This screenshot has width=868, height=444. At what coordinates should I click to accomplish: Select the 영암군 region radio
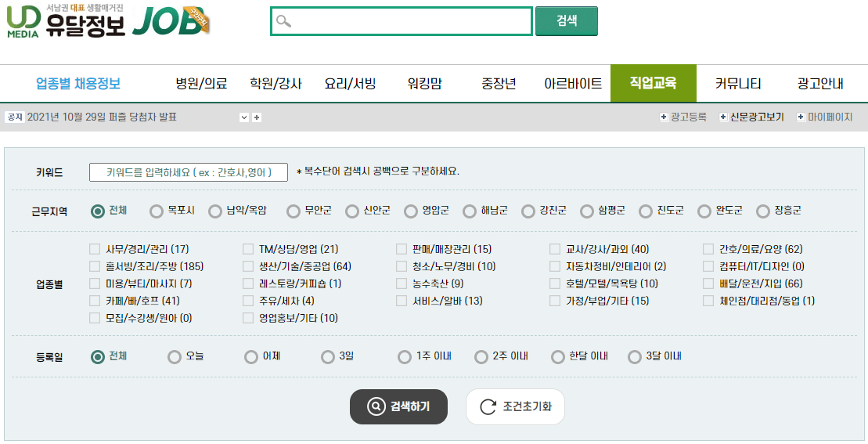point(411,211)
